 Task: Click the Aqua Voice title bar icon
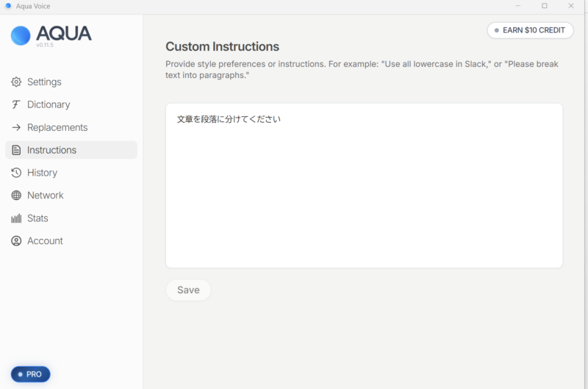pos(8,6)
